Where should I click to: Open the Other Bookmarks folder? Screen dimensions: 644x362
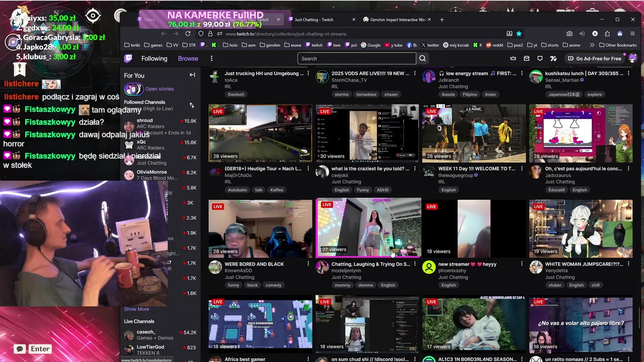click(617, 45)
